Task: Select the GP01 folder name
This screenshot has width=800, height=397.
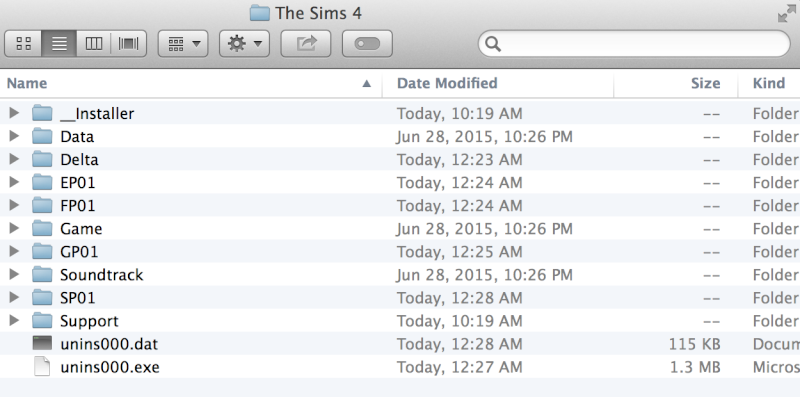Action: pos(79,251)
